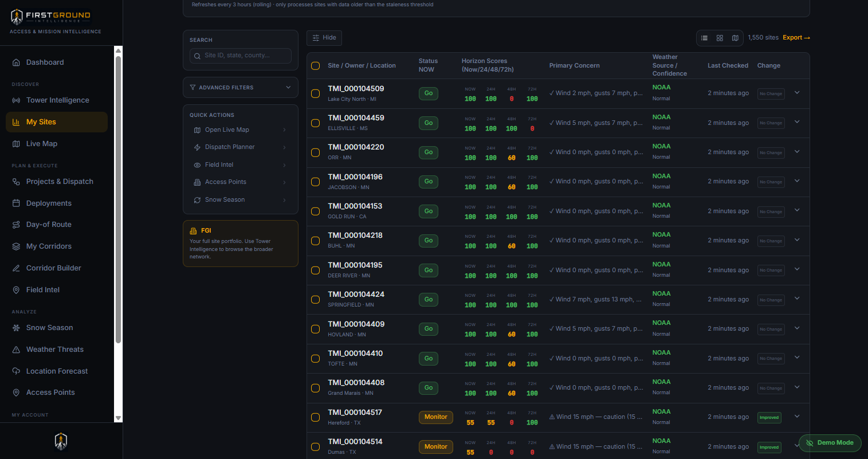Switch to map view icon
The height and width of the screenshot is (459, 868).
(735, 38)
